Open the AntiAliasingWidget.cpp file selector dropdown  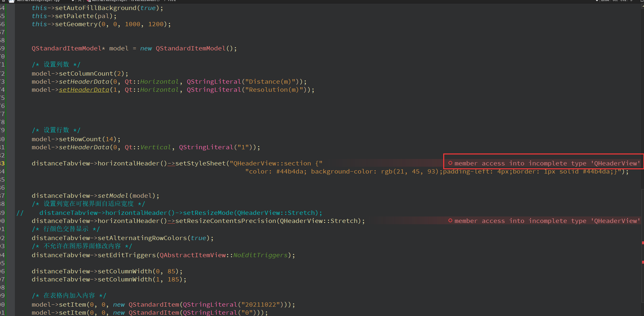click(73, 1)
